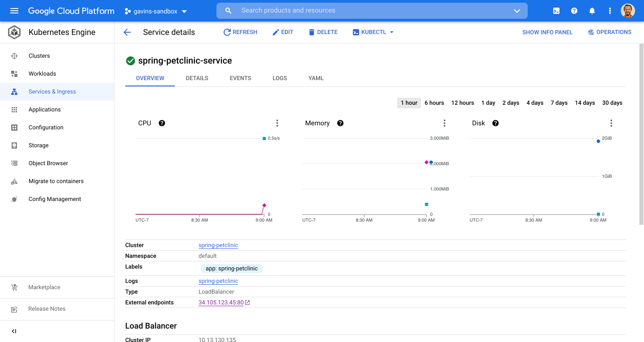644x342 pixels.
Task: Open external endpoint 34.105.123.45:80 link
Action: tap(221, 303)
